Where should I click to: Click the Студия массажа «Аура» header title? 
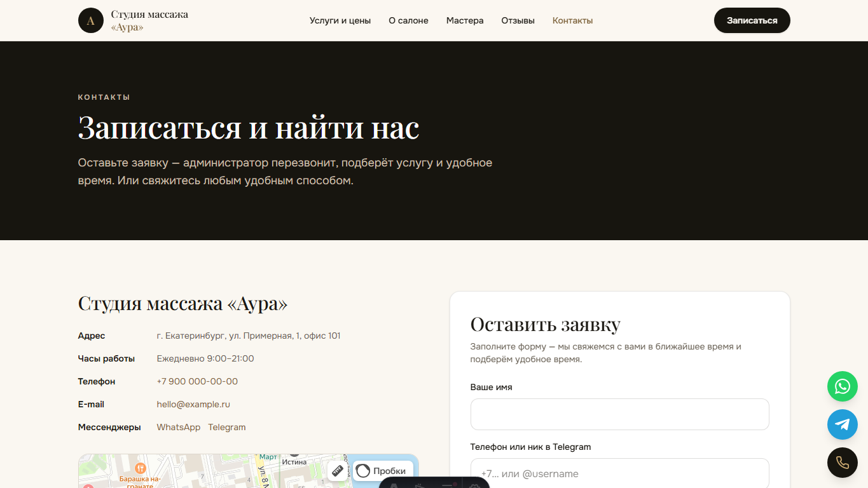(149, 20)
